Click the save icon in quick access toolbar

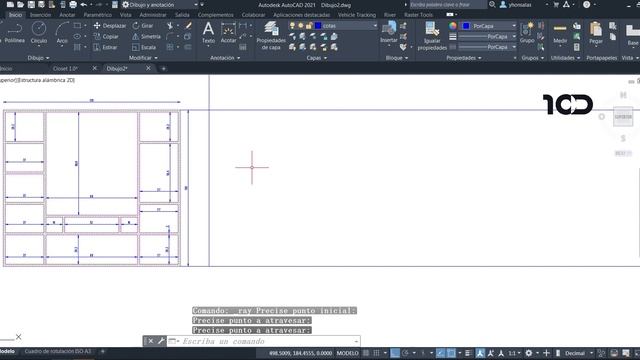coord(31,4)
